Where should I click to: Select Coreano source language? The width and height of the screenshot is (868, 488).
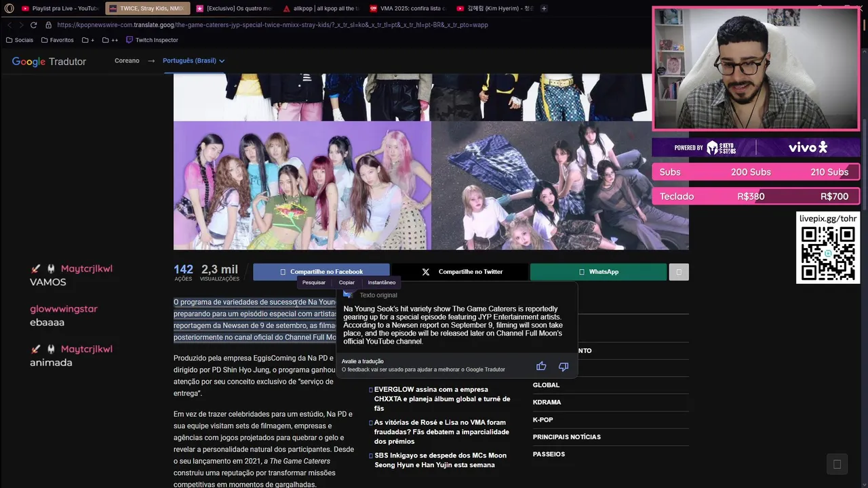(x=127, y=60)
